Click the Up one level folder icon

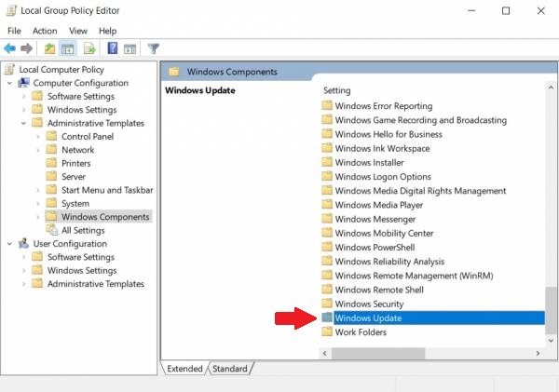tap(49, 48)
